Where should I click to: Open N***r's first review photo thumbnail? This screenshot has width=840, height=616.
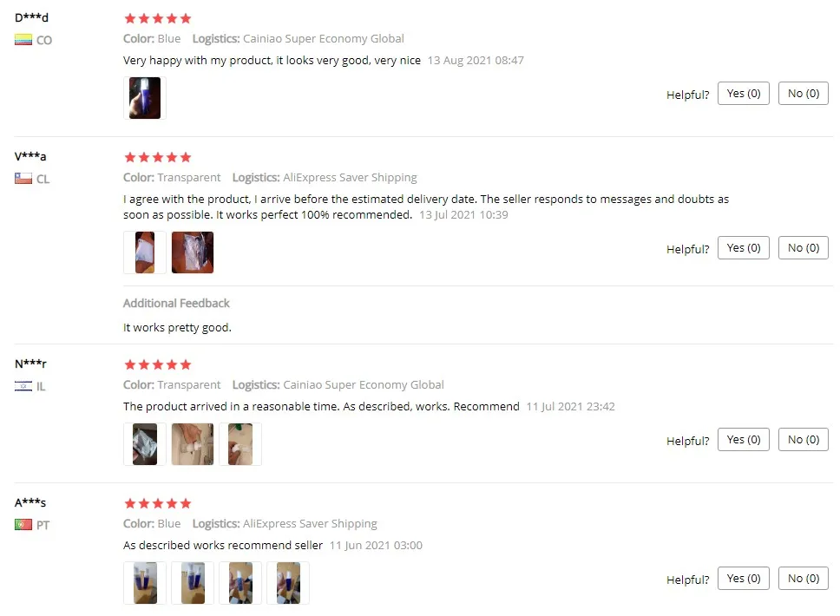pos(145,444)
